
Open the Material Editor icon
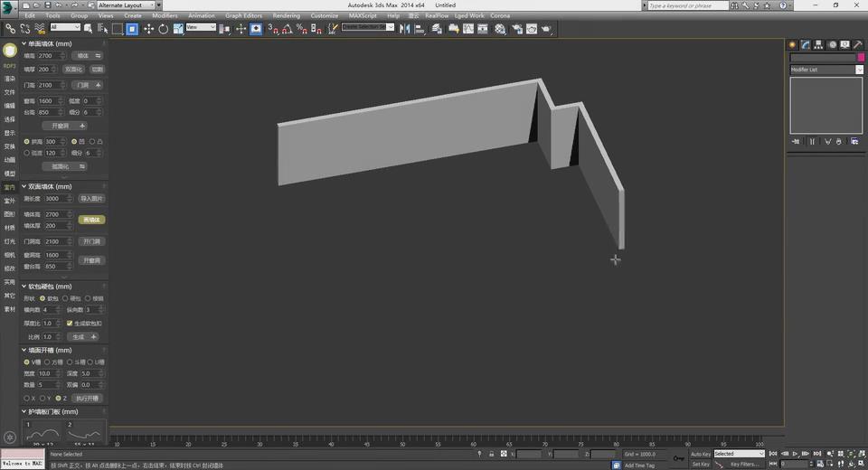tap(500, 29)
